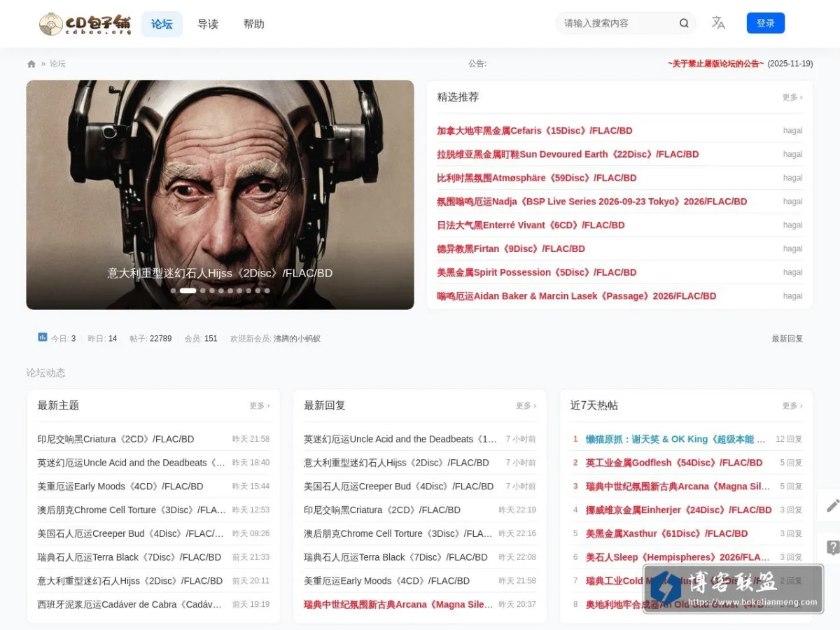This screenshot has height=630, width=840.
Task: Open 美重厄运Early Moods in 最新主题
Action: pos(120,486)
